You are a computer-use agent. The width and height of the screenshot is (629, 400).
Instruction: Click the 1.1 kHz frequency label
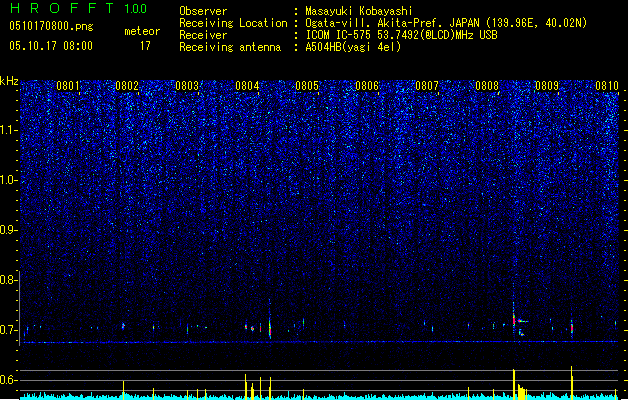9,130
